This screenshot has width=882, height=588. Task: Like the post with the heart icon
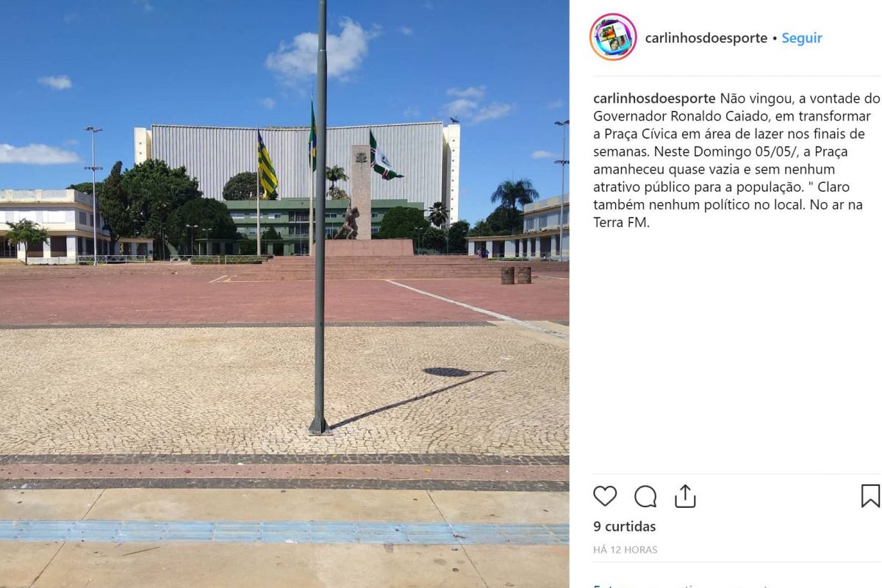tap(605, 496)
